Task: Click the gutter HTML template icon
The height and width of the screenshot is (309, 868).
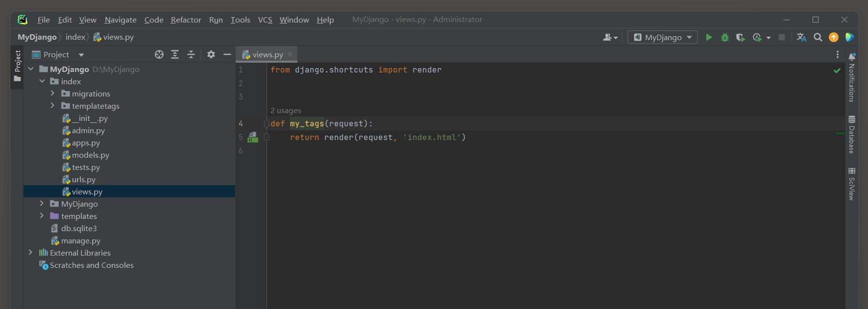Action: click(253, 137)
